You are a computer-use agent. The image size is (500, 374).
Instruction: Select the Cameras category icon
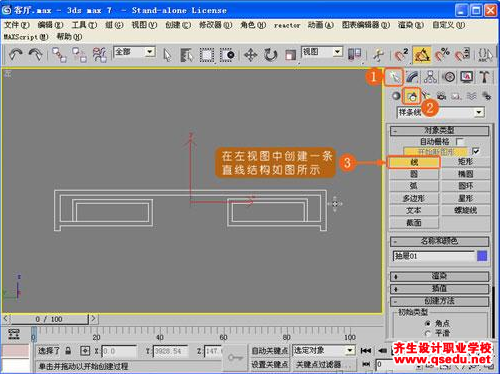(441, 96)
